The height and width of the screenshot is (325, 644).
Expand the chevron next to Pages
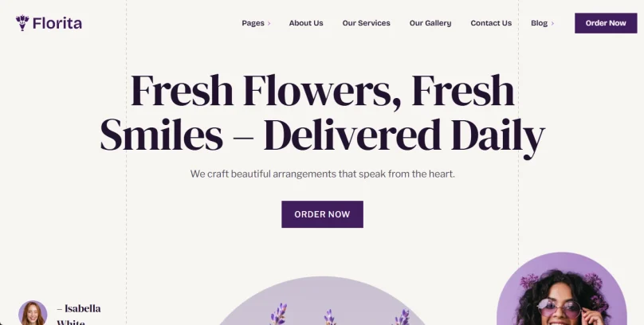(269, 23)
